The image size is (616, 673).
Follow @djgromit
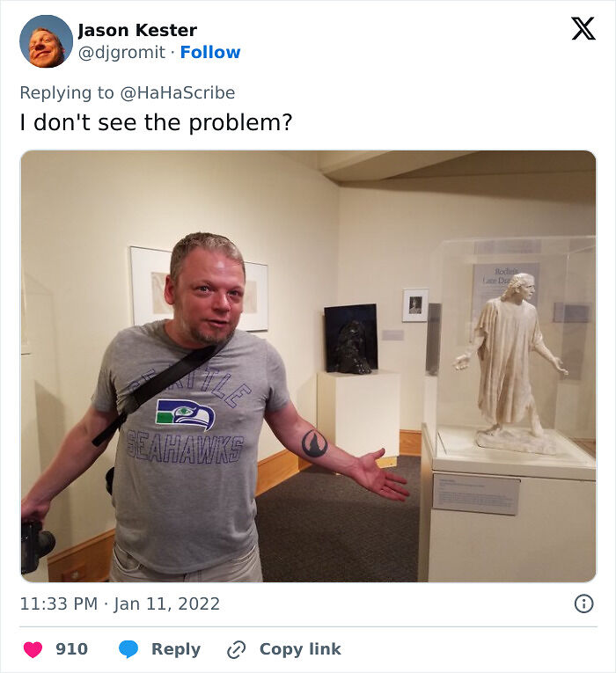click(210, 52)
